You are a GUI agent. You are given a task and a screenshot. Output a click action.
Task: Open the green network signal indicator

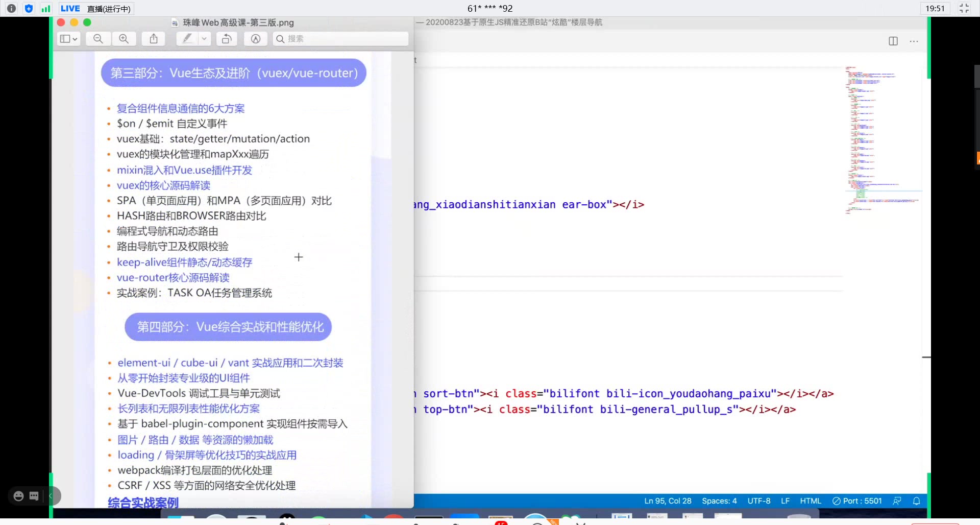pyautogui.click(x=46, y=8)
